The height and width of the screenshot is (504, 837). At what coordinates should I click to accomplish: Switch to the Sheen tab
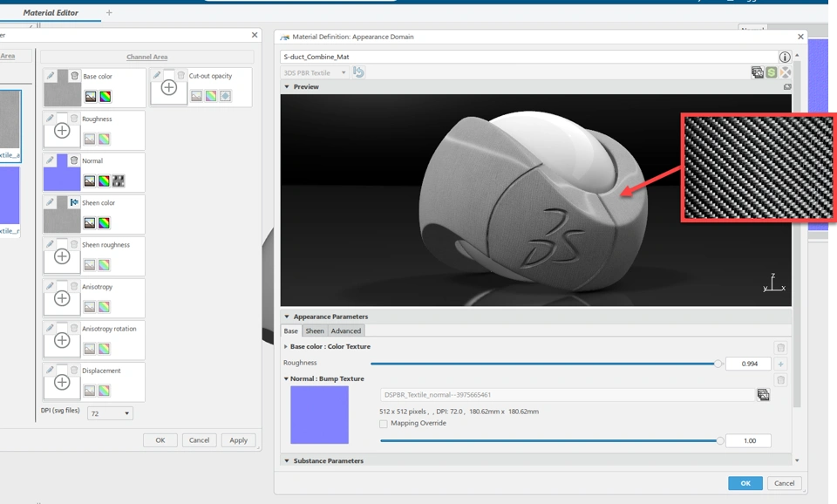pyautogui.click(x=315, y=331)
